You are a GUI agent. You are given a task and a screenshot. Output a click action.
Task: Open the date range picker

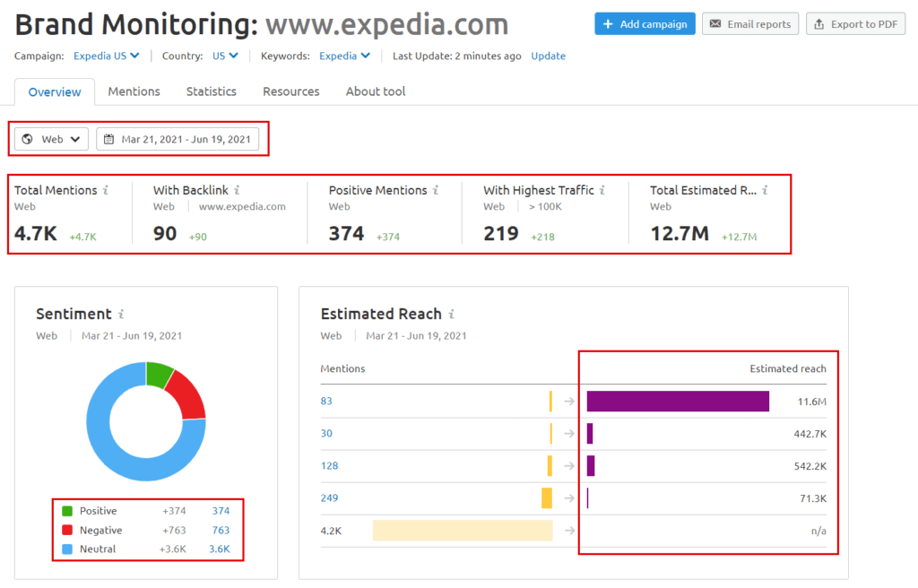click(x=178, y=140)
